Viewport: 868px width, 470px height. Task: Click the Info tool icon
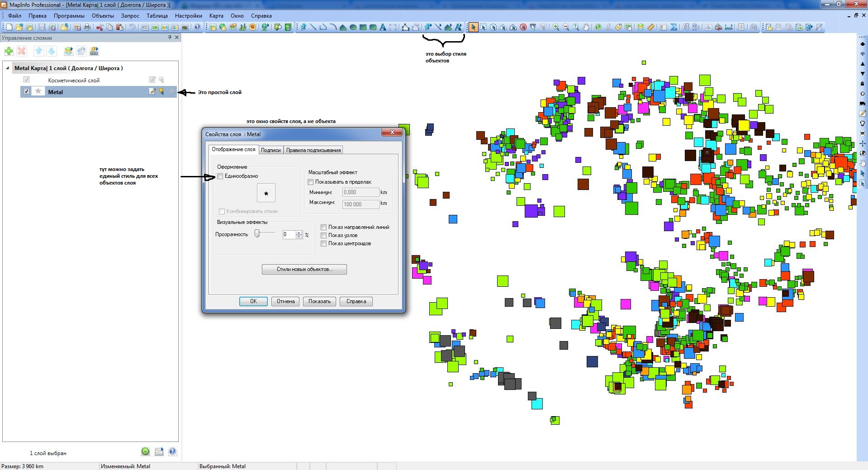tap(598, 27)
